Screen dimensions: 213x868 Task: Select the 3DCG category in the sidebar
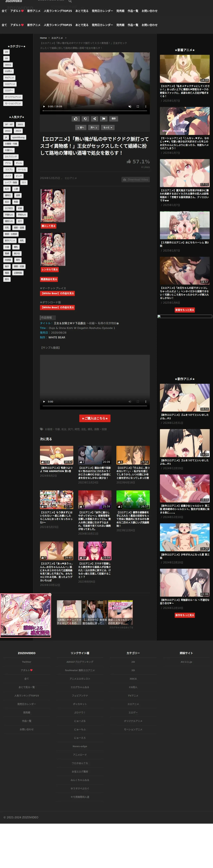[8, 65]
